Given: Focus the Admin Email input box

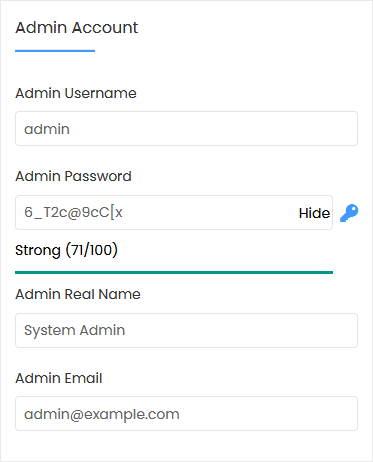Looking at the screenshot, I should pyautogui.click(x=186, y=414).
